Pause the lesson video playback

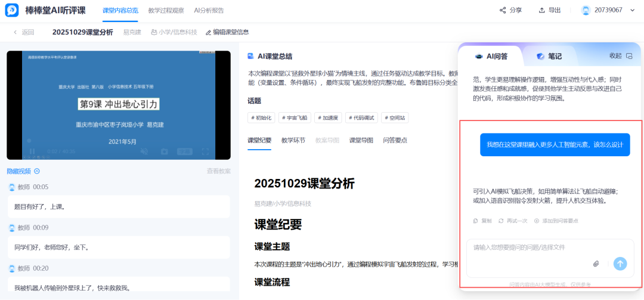[32, 151]
